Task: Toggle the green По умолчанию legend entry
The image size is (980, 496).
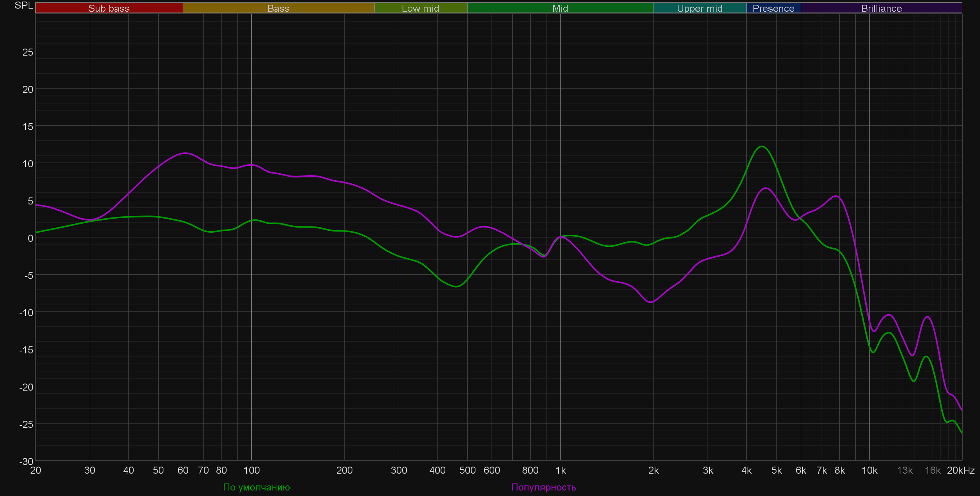Action: pos(256,487)
